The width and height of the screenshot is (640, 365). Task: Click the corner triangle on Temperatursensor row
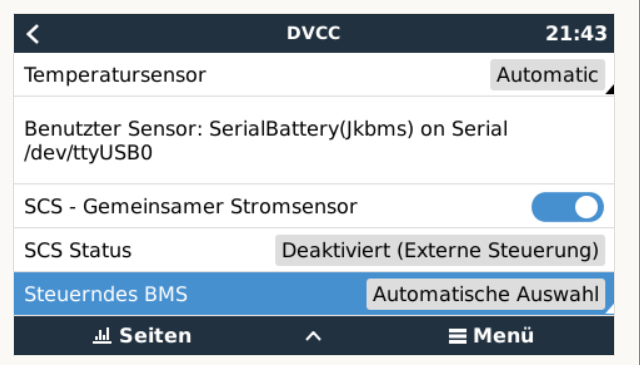coord(610,90)
